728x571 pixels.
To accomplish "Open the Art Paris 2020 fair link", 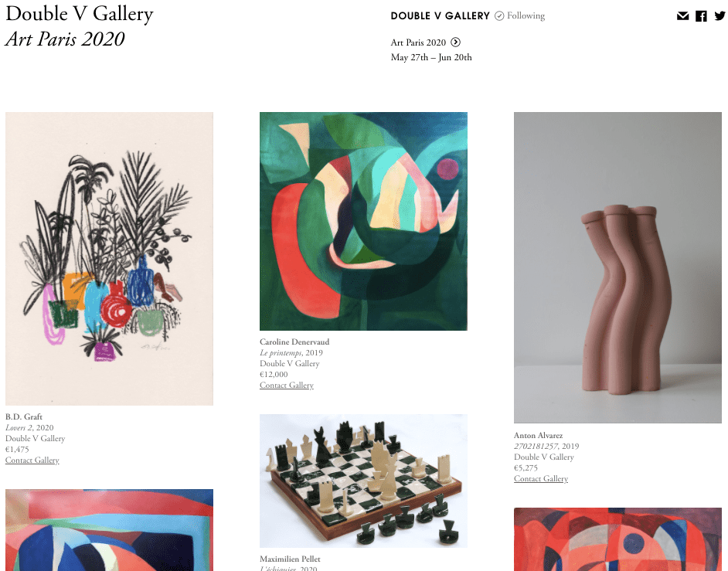I will tap(418, 42).
